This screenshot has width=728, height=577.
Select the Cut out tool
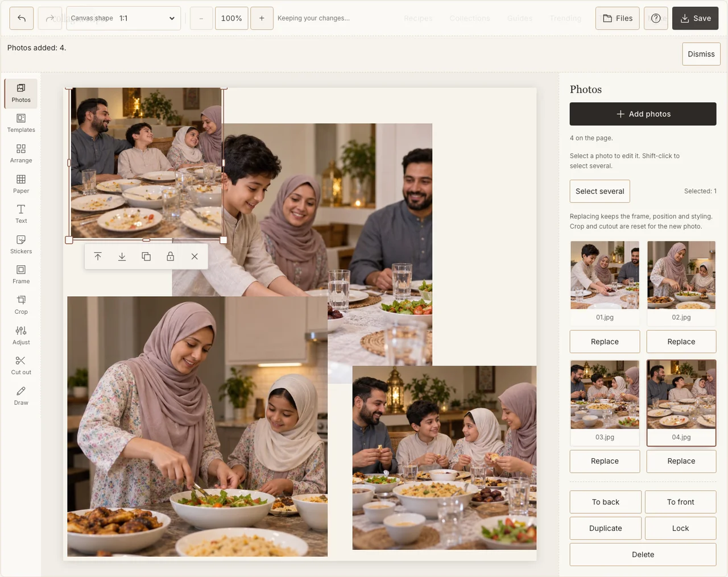point(21,366)
